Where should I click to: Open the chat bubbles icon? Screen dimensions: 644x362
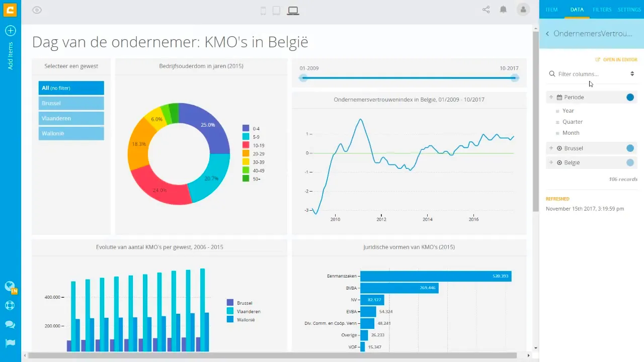pos(10,324)
